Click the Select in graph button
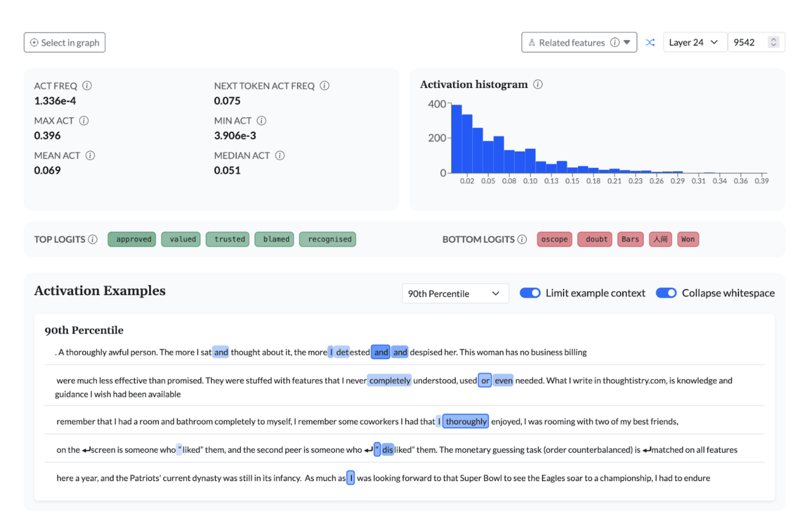The image size is (808, 532). point(65,42)
